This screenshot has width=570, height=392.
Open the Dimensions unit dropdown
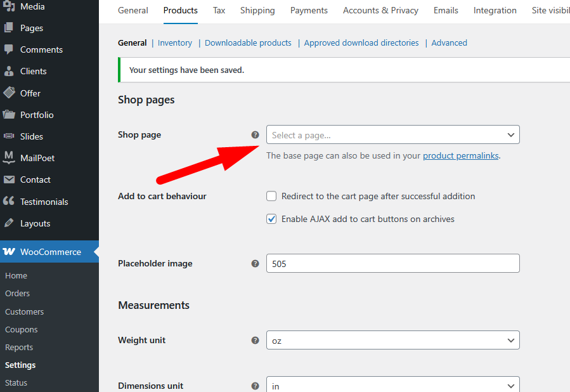click(392, 385)
